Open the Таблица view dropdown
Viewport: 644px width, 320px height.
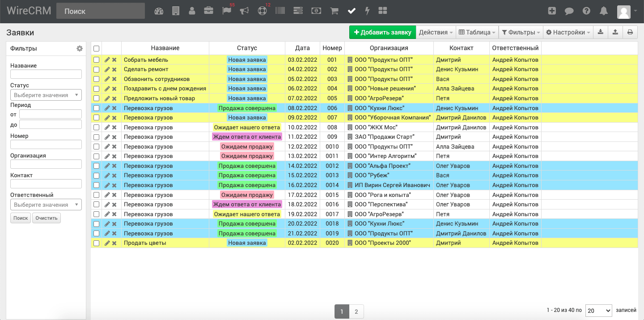click(x=477, y=32)
